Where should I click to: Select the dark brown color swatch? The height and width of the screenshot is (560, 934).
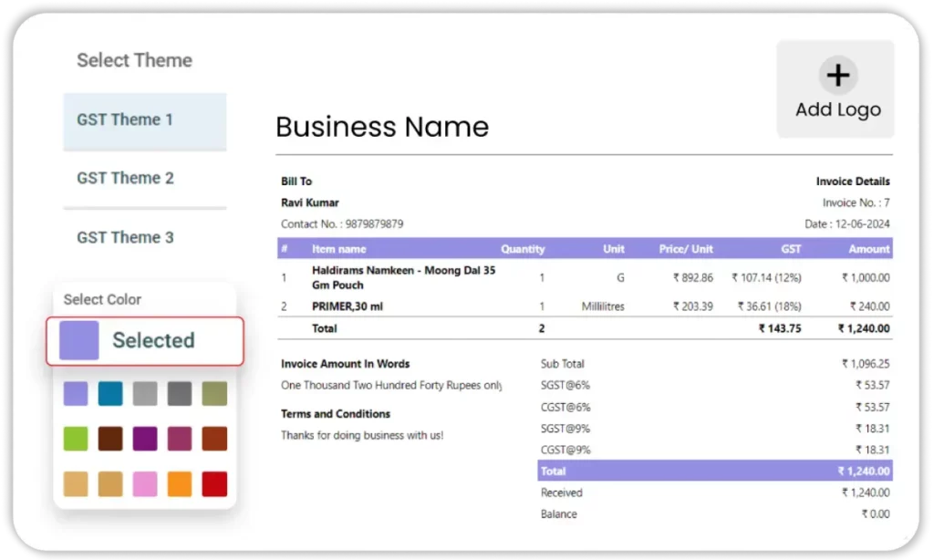coord(110,439)
